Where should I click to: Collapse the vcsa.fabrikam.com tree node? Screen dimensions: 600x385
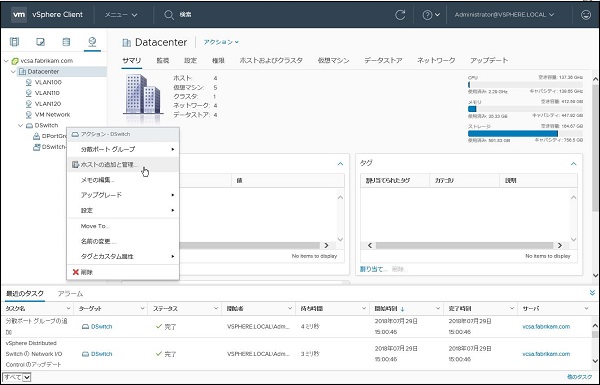pos(6,61)
